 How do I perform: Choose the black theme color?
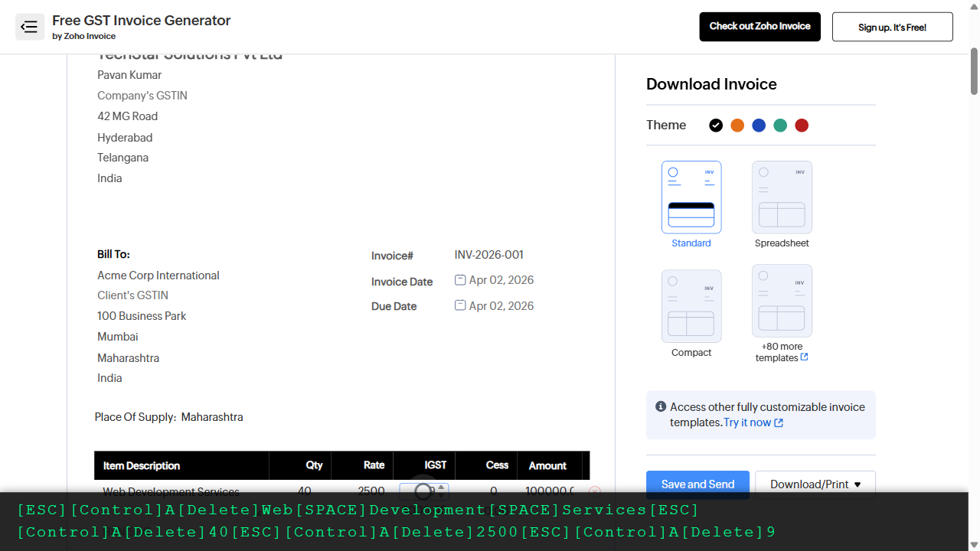coord(716,126)
